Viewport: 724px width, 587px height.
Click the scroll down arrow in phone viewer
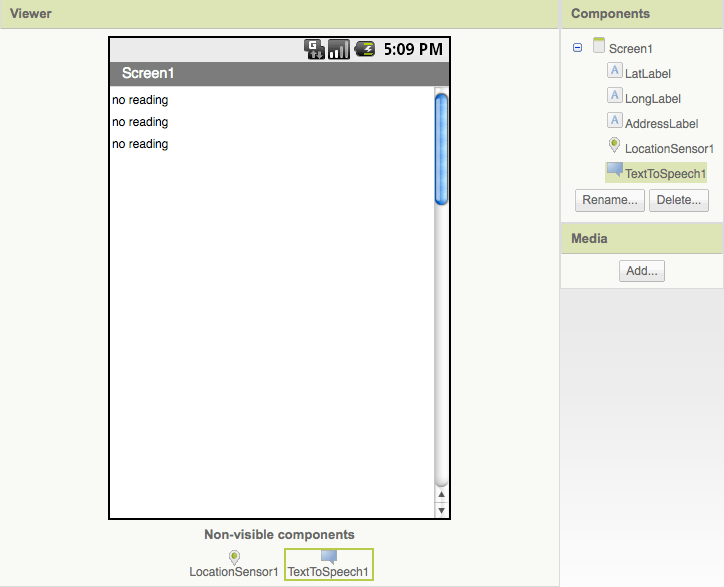click(x=441, y=510)
